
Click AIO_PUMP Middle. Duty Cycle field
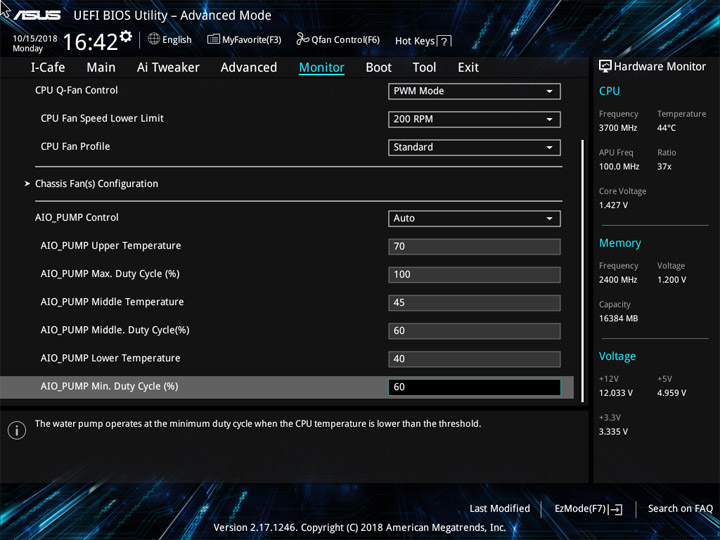click(x=474, y=331)
